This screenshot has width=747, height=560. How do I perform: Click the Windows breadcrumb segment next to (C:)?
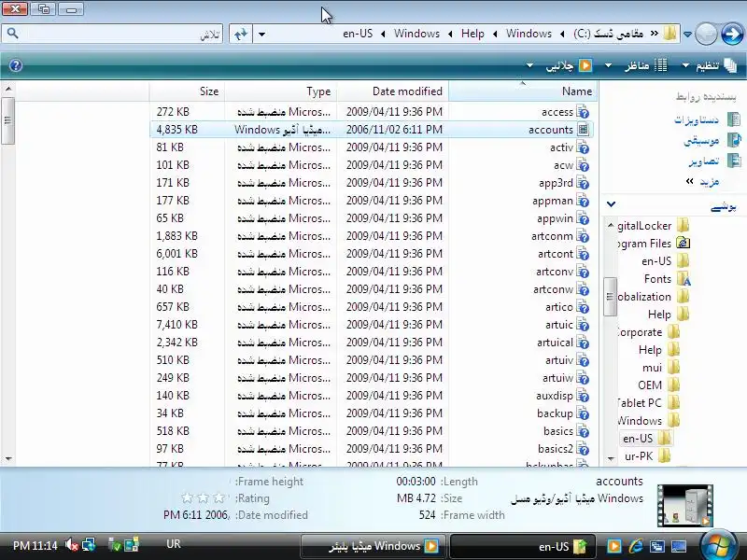[x=529, y=34]
